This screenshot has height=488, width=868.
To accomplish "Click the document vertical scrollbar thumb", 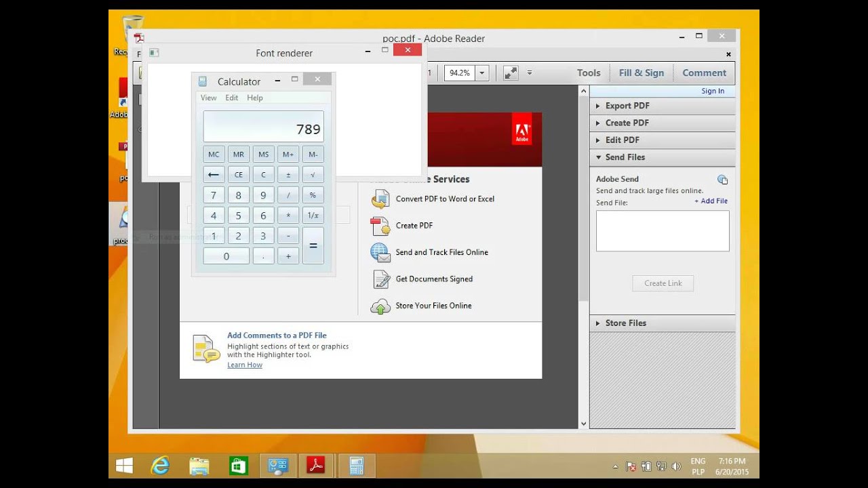I will pyautogui.click(x=583, y=199).
